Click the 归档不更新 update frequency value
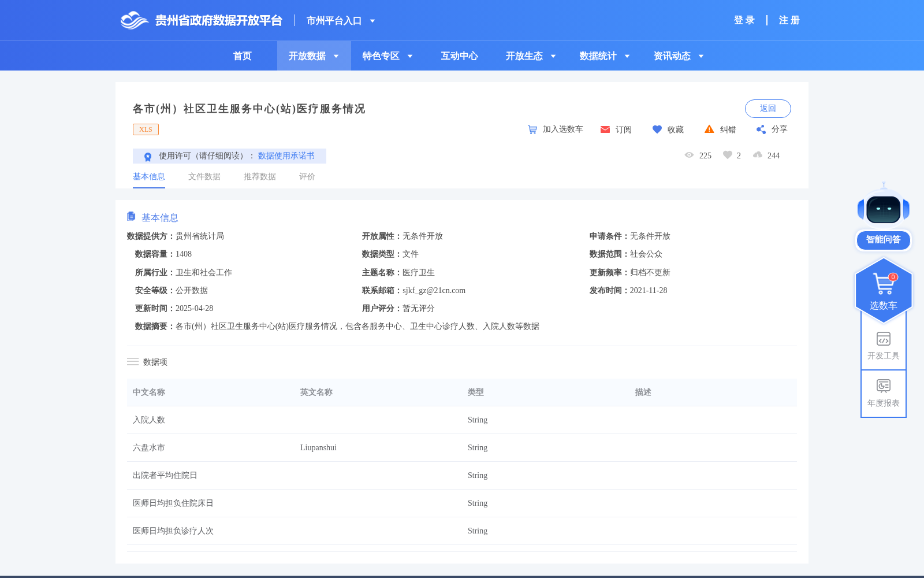This screenshot has height=578, width=924. pos(650,273)
